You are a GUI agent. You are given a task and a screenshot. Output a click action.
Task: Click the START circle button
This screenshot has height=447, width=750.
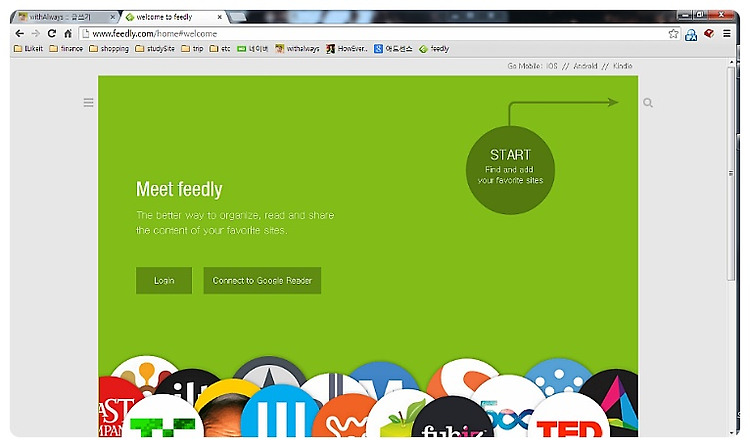pyautogui.click(x=510, y=170)
